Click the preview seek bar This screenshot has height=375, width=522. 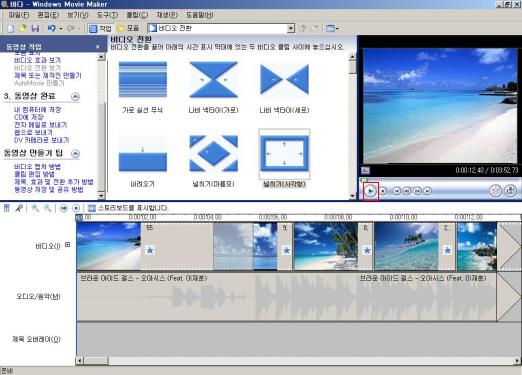440,180
